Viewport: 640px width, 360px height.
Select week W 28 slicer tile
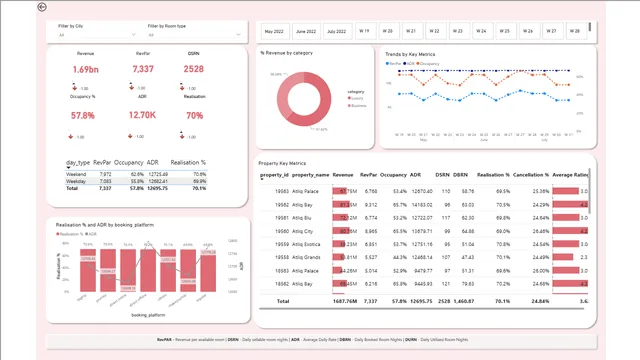(x=575, y=31)
